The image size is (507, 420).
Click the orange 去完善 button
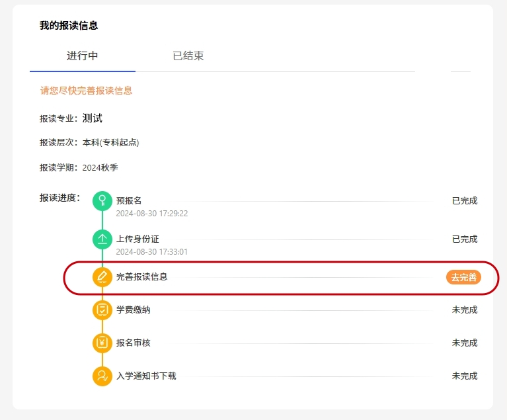(463, 277)
